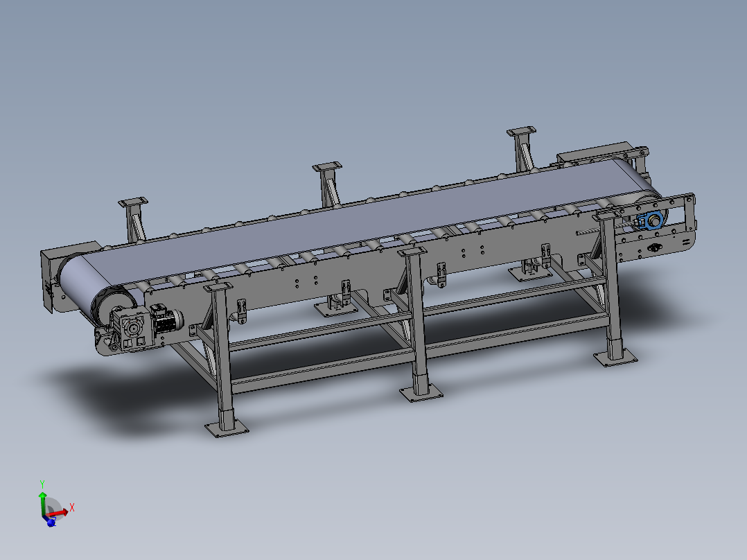Select the blue bearing housing on the conveyor
747x560 pixels.
coord(650,220)
